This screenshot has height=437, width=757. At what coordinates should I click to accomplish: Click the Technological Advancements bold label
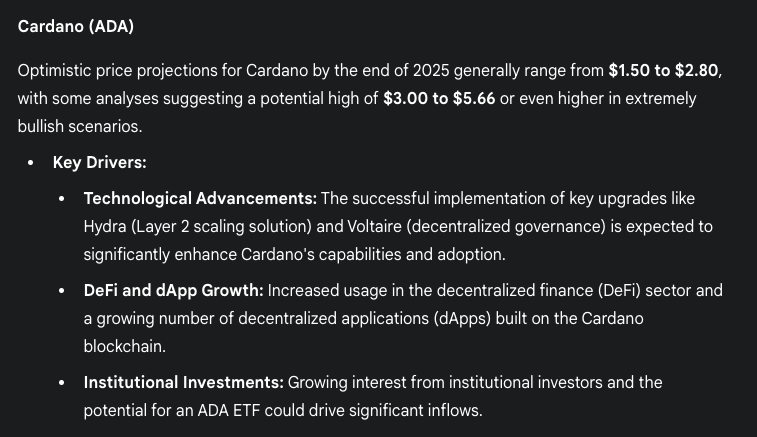(x=200, y=198)
